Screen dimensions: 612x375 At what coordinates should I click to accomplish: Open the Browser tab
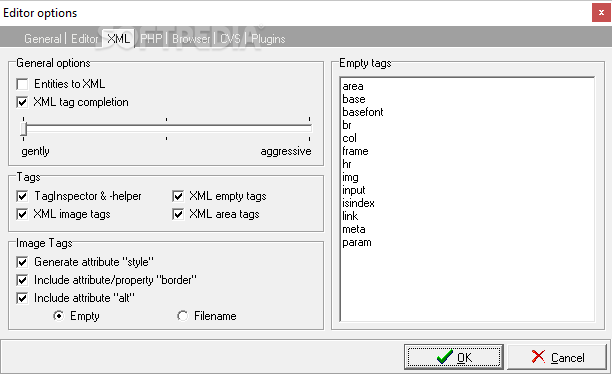191,39
